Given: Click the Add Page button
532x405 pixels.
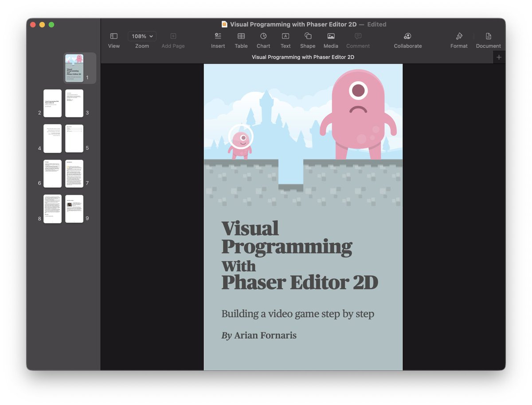Looking at the screenshot, I should click(x=173, y=40).
